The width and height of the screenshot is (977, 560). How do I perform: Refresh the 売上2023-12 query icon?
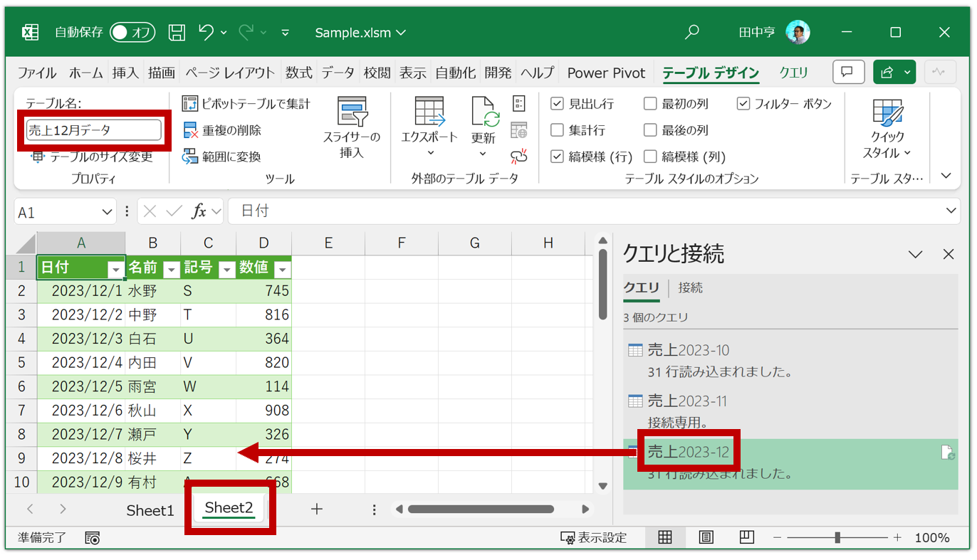pos(948,453)
